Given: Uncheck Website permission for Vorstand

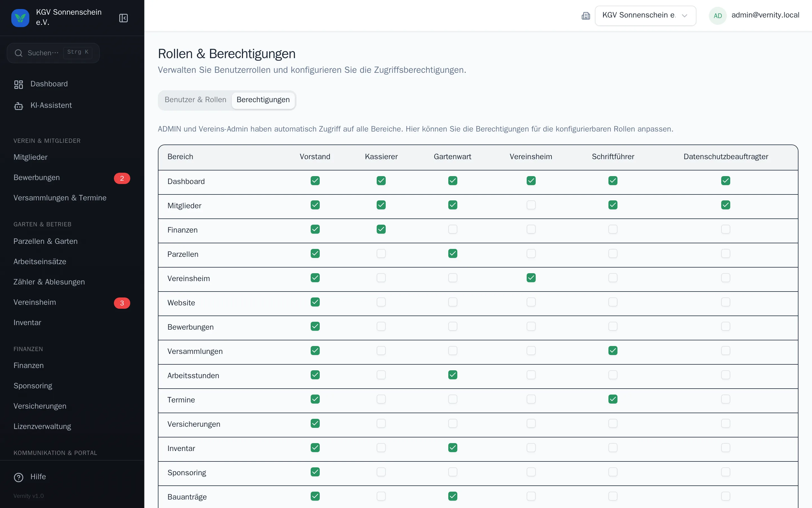Looking at the screenshot, I should [315, 302].
